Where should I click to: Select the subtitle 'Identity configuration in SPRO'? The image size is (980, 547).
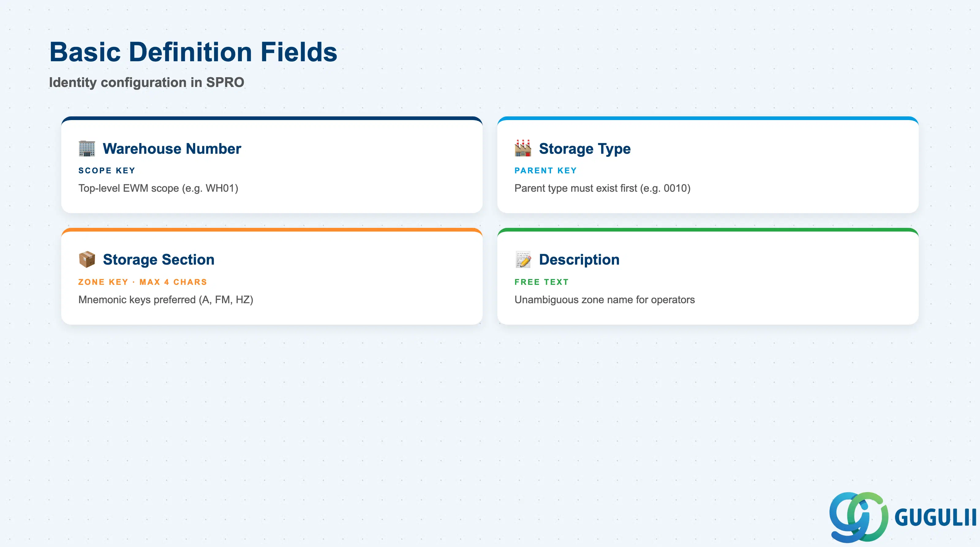click(146, 82)
